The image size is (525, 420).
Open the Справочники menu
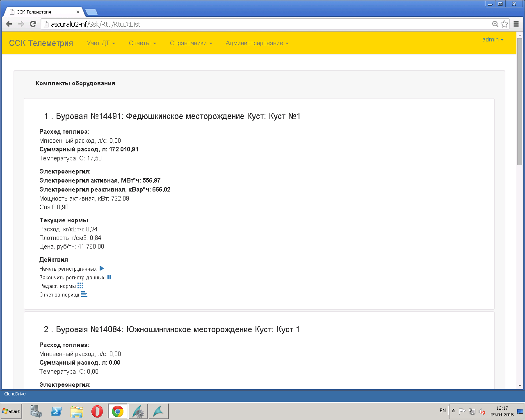[x=191, y=43]
